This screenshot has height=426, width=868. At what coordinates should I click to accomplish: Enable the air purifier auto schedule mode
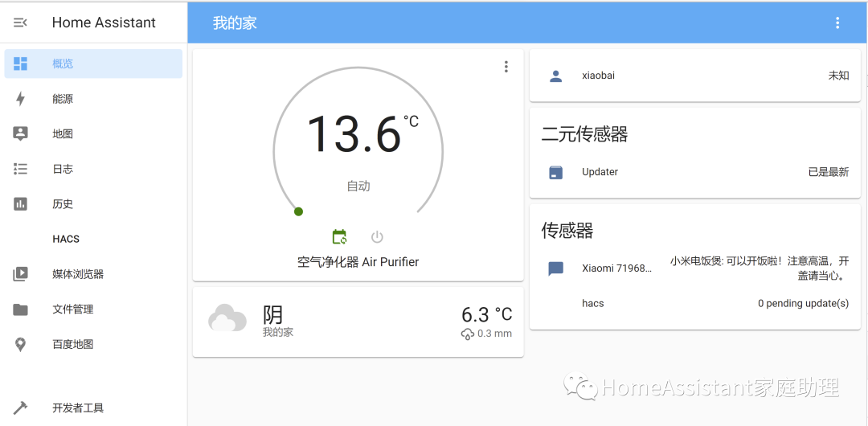[340, 237]
